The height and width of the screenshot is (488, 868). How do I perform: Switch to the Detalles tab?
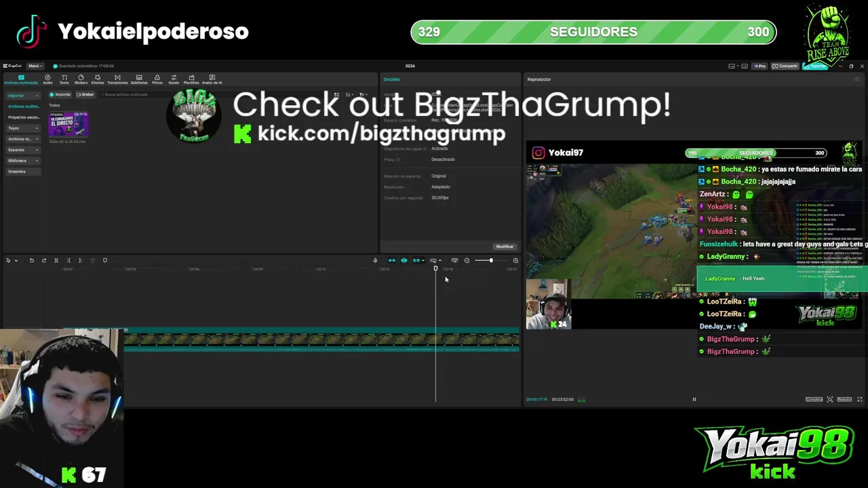392,79
